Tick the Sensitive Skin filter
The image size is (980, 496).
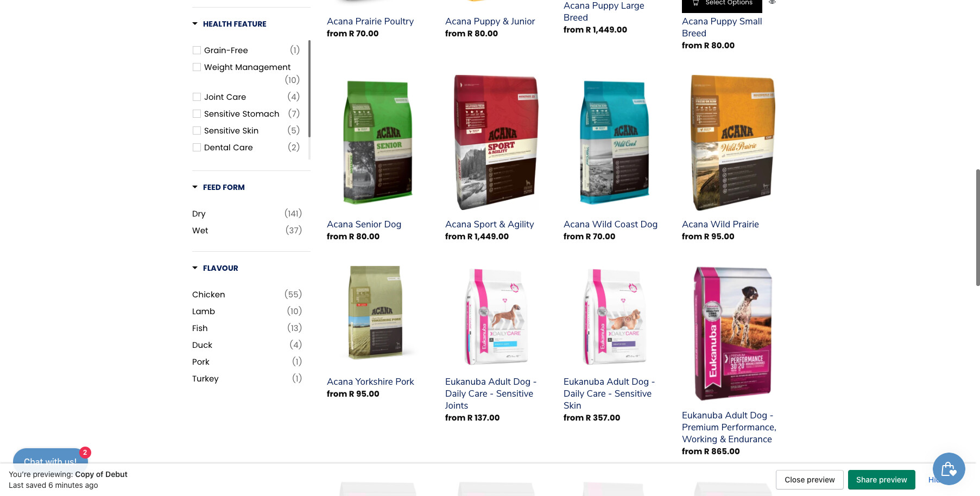(197, 131)
